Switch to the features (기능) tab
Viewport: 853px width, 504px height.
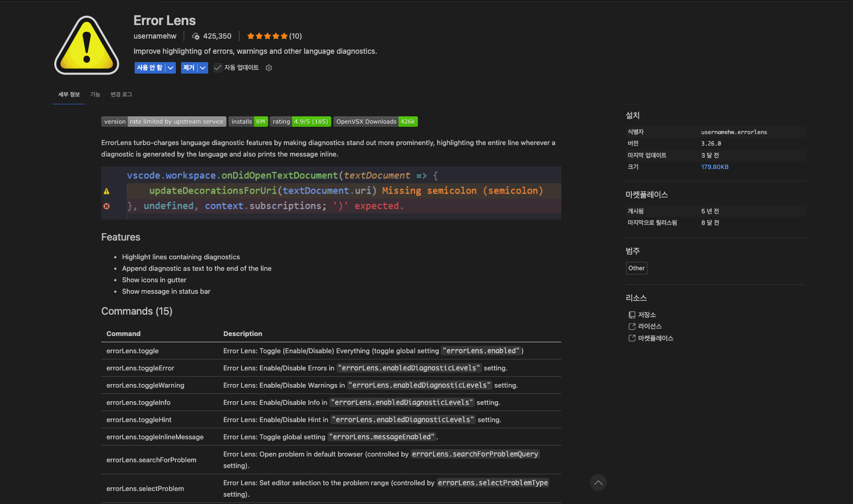(95, 94)
